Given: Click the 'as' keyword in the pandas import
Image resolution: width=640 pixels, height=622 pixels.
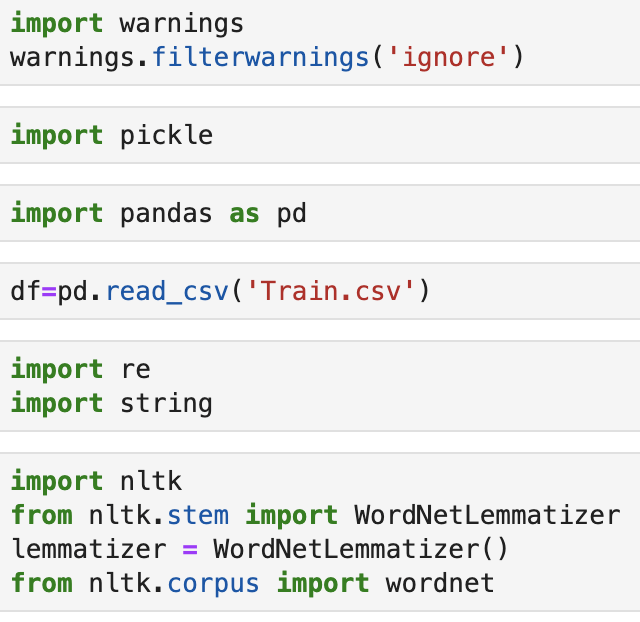Looking at the screenshot, I should click(244, 213).
